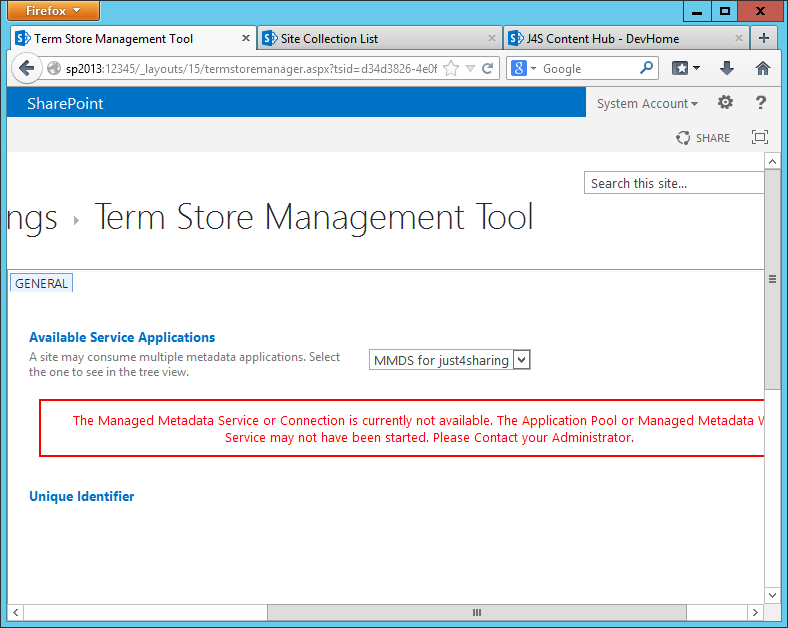Click the horizontal scrollbar thumb
This screenshot has height=628, width=788.
(x=476, y=612)
